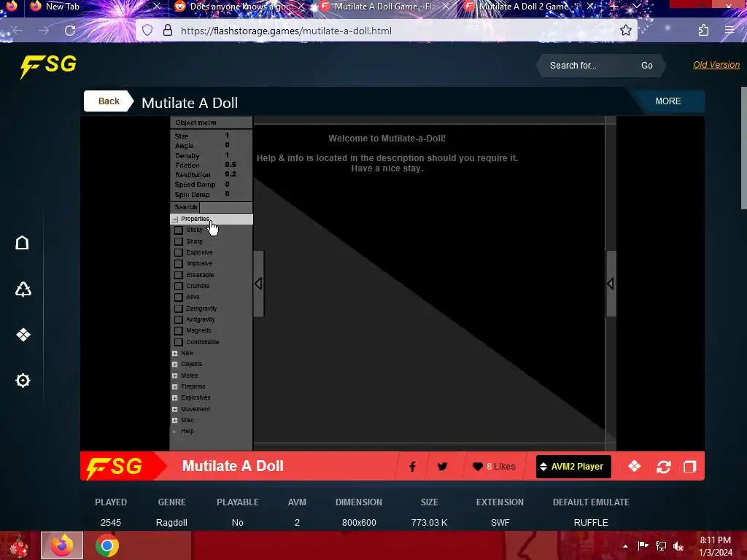Click the diamonds icon in the red game bar
This screenshot has height=560, width=747.
point(634,466)
